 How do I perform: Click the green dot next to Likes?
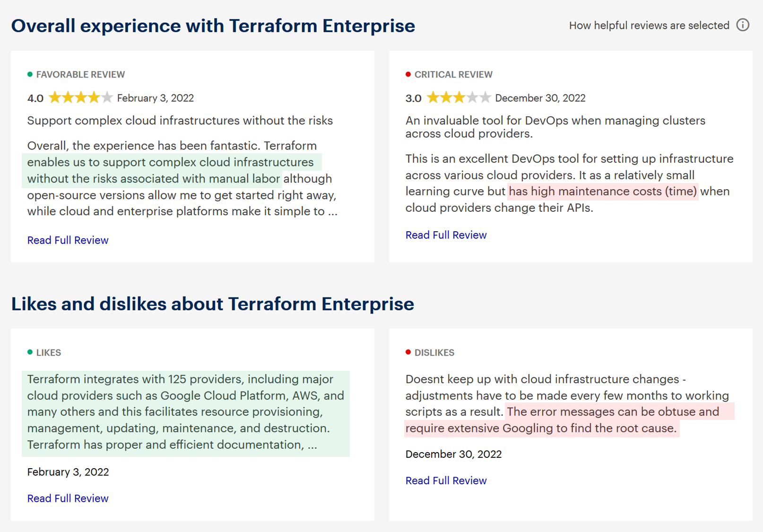coord(30,352)
